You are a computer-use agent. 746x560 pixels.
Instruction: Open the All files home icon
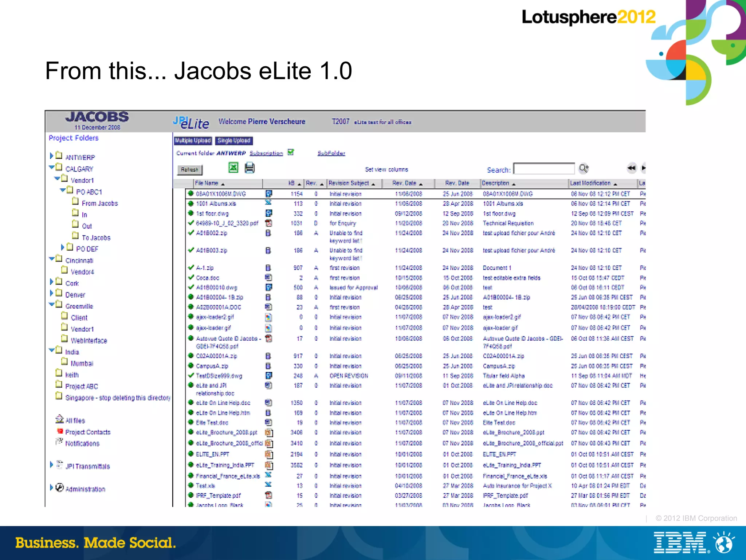[x=59, y=419]
